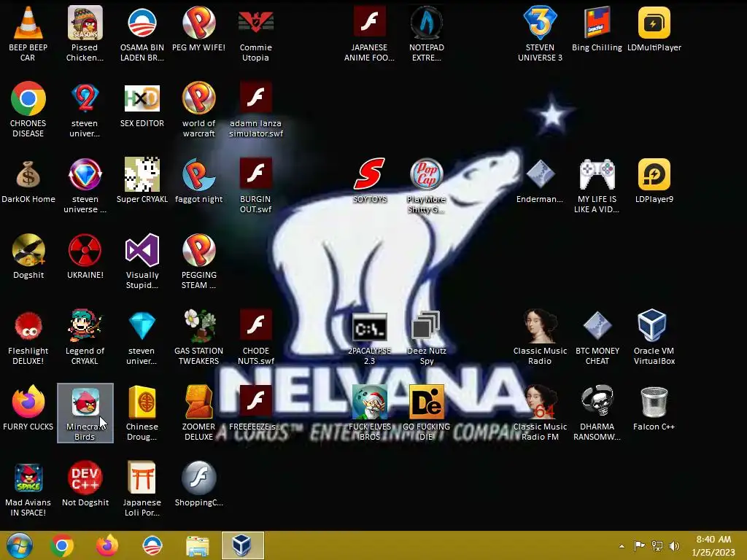Open the volume speaker tray icon

coord(674,546)
